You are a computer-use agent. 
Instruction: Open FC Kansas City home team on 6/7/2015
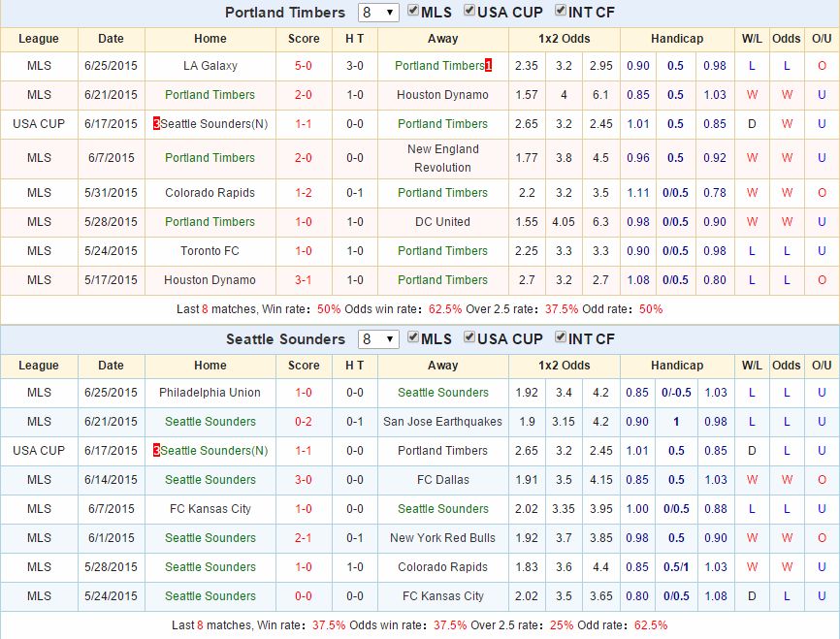(210, 509)
